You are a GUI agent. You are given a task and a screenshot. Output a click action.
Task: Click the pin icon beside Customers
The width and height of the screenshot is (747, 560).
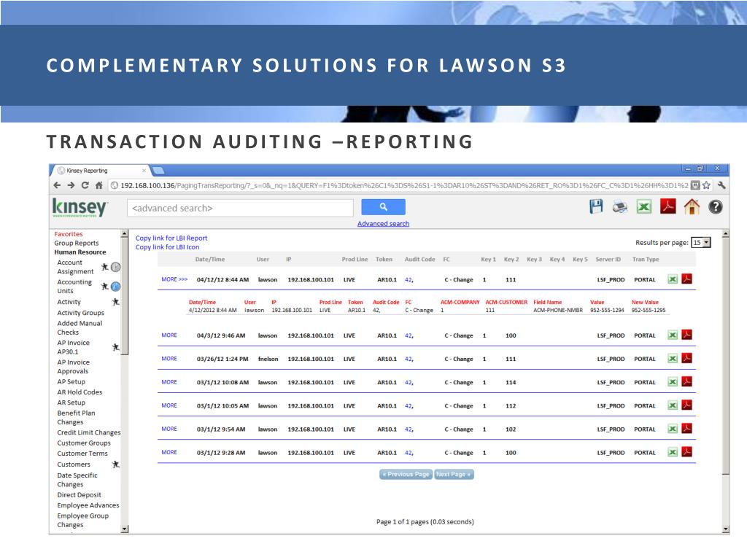coord(115,464)
